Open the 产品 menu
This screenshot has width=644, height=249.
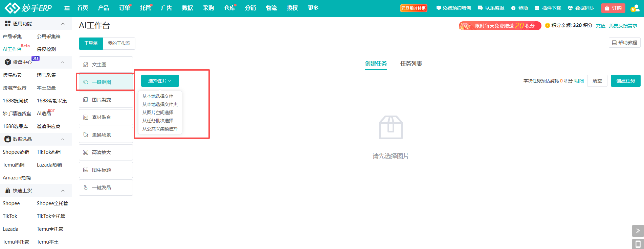tap(104, 8)
